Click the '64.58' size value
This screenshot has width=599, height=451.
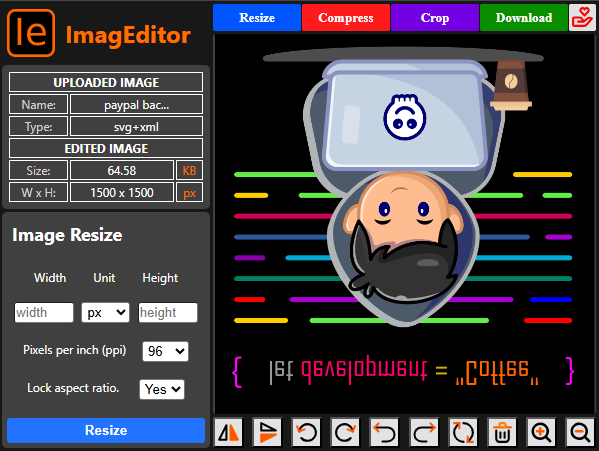122,170
